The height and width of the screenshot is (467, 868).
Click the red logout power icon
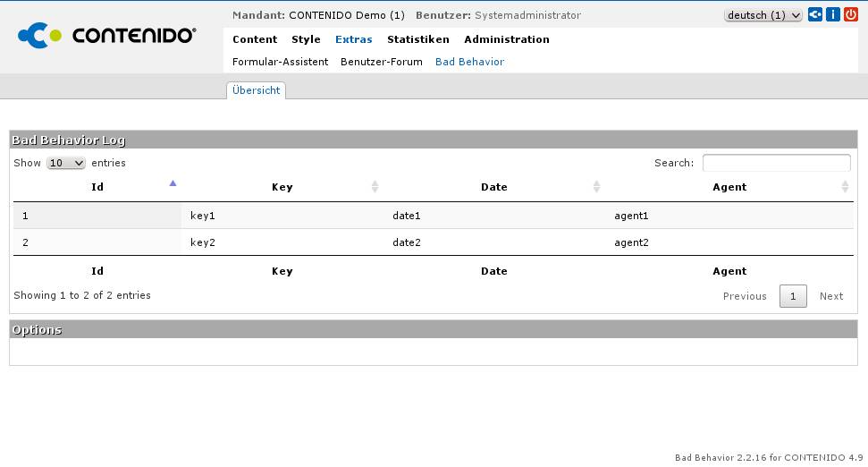pyautogui.click(x=850, y=15)
